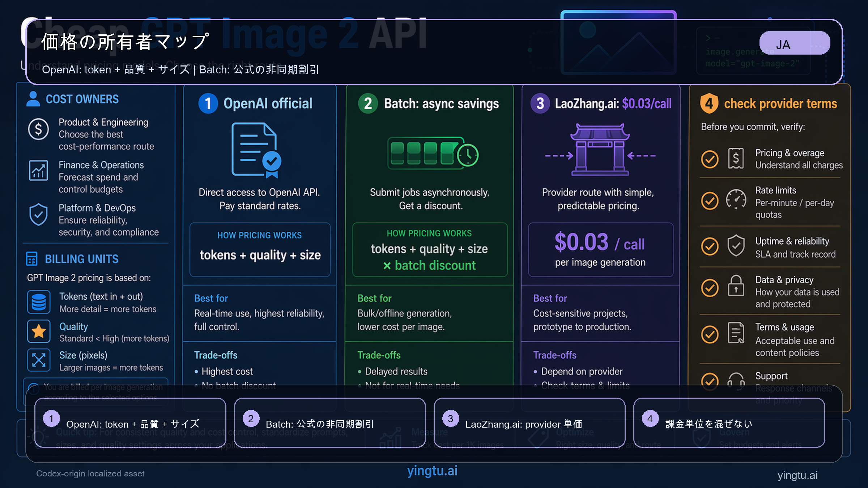868x488 pixels.
Task: Switch to the JA language tab
Action: point(794,43)
